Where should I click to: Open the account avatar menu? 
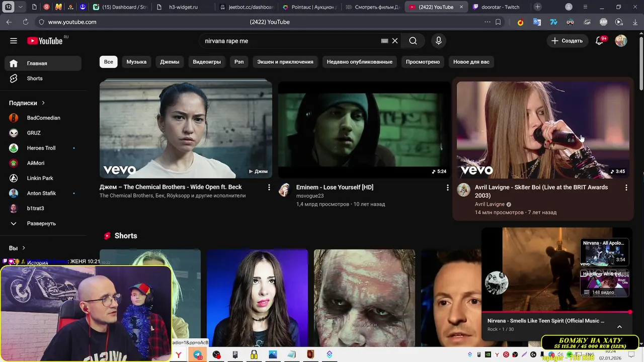coord(621,41)
